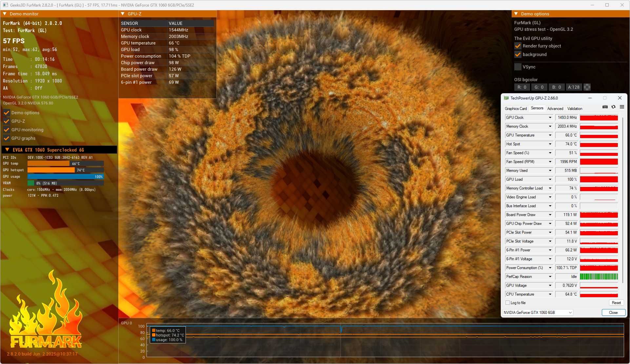Open the PerfCap Reason sensor dropdown
The height and width of the screenshot is (364, 630).
[x=550, y=277]
